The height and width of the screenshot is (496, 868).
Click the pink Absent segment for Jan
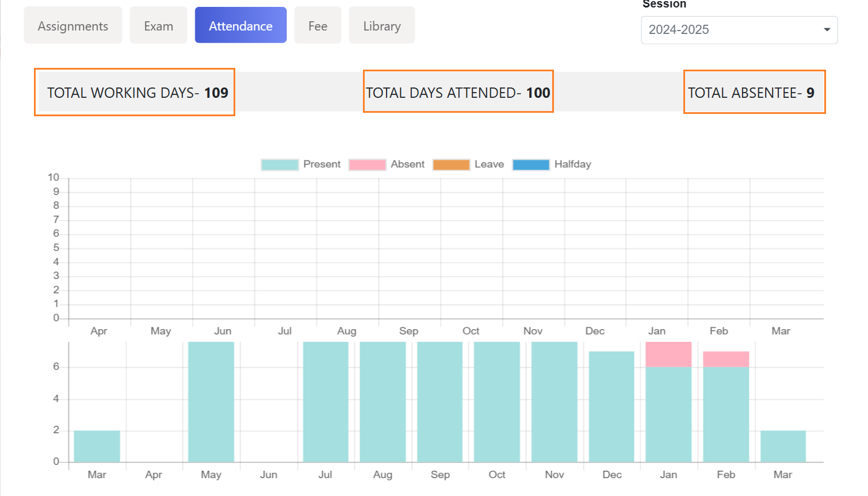[668, 354]
